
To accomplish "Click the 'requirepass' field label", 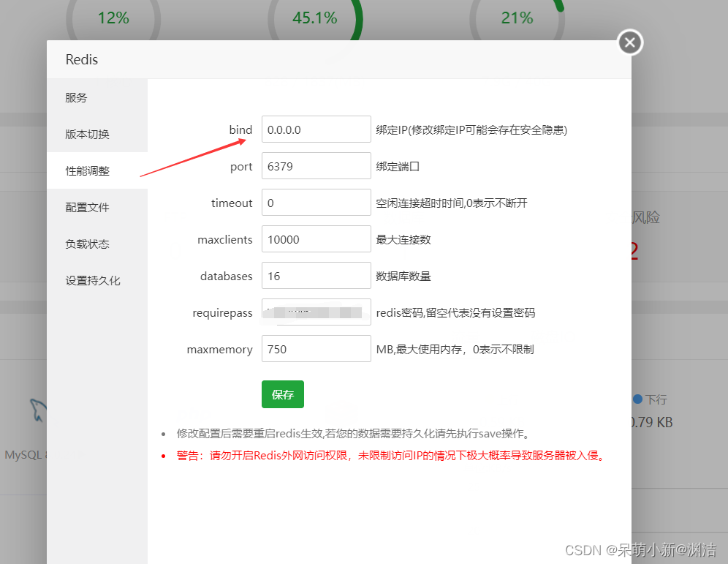I will pyautogui.click(x=222, y=313).
